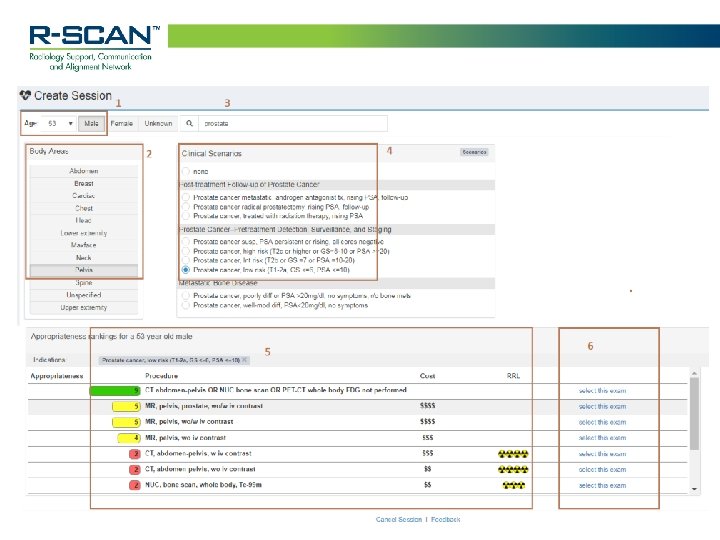This screenshot has width=720, height=540.
Task: Click the Procedure column header
Action: click(x=161, y=376)
